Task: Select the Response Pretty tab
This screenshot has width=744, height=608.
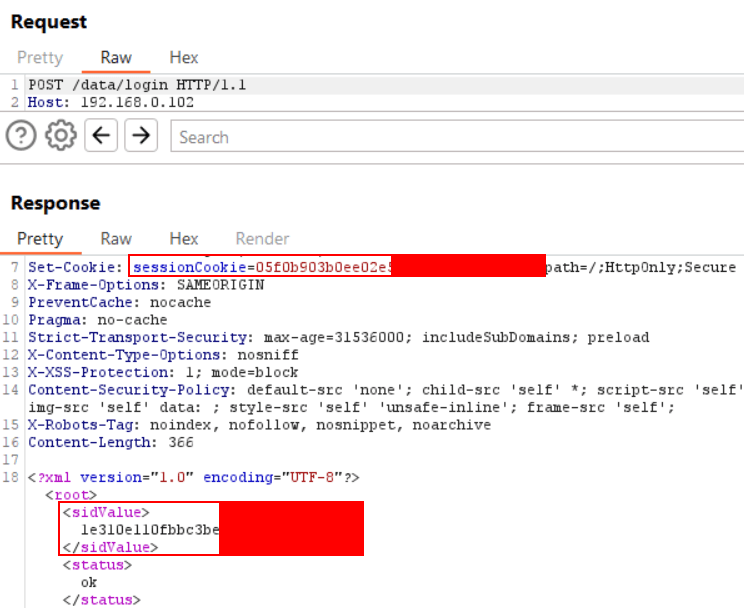Action: pos(40,239)
